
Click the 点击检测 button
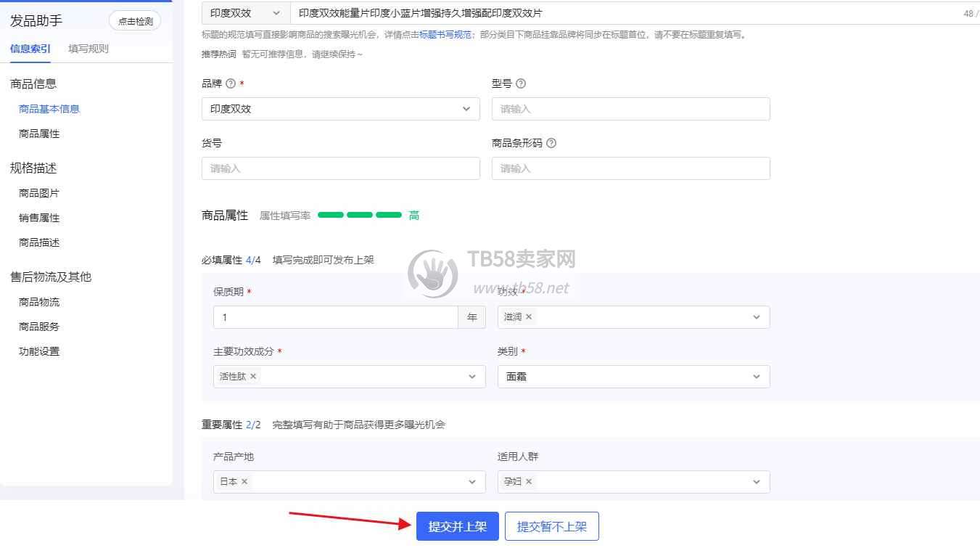coord(135,21)
